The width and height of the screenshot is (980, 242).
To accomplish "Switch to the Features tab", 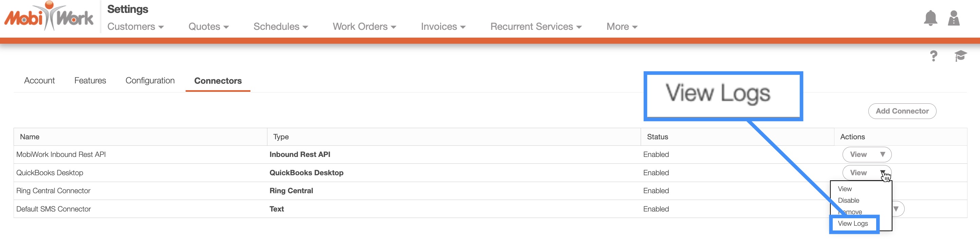I will click(90, 81).
